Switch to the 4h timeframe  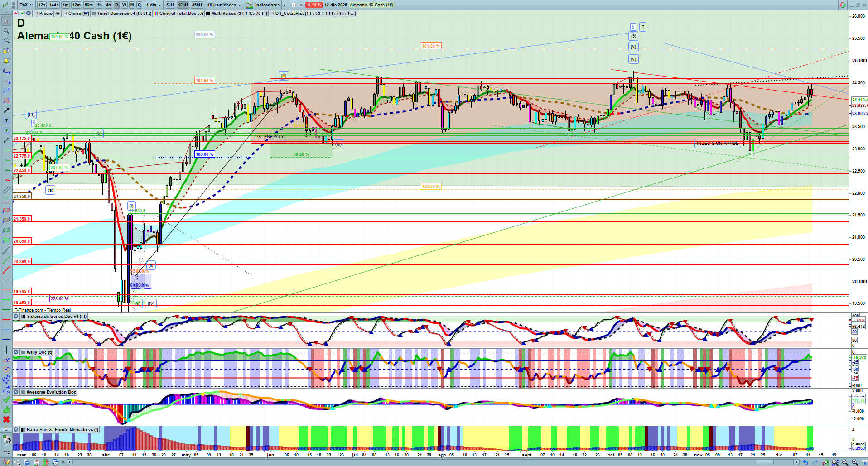pos(108,5)
